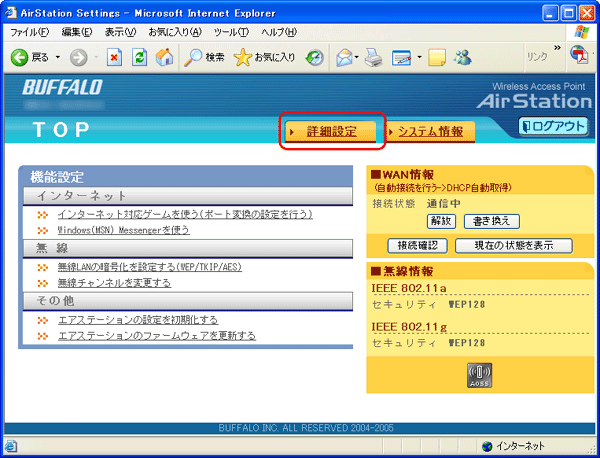Click the 現在の状態を表示 button
Viewport: 600px width, 458px height.
[x=514, y=246]
